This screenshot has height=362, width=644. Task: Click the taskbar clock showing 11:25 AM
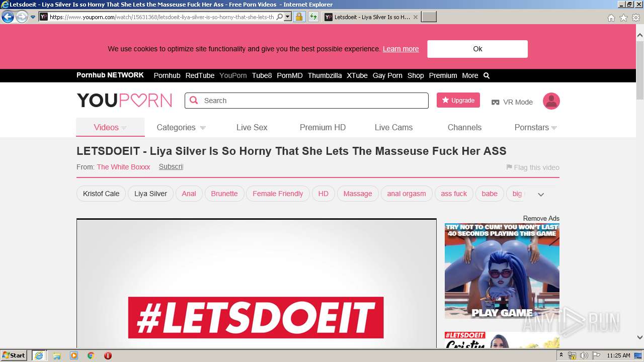pyautogui.click(x=618, y=355)
